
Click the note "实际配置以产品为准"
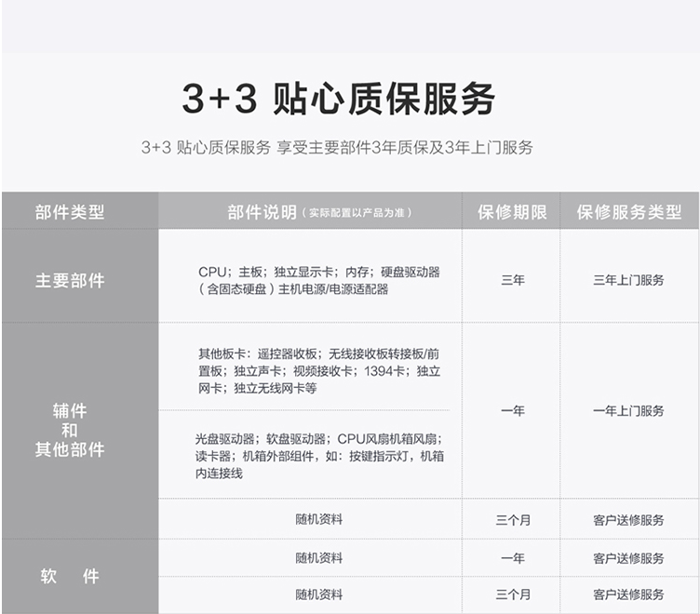coord(357,213)
